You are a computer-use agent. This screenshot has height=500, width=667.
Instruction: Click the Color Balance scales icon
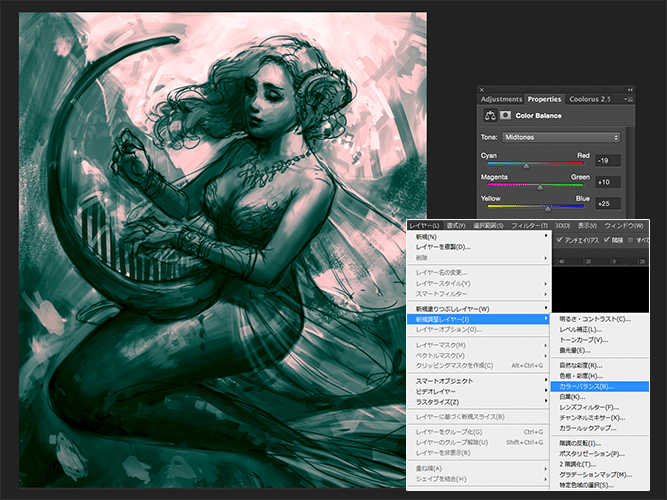click(x=490, y=115)
